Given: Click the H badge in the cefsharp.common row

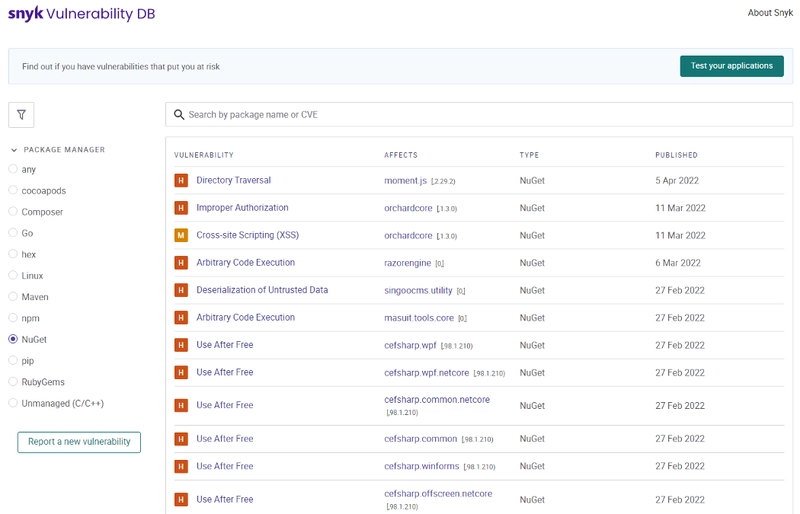Looking at the screenshot, I should tap(181, 439).
